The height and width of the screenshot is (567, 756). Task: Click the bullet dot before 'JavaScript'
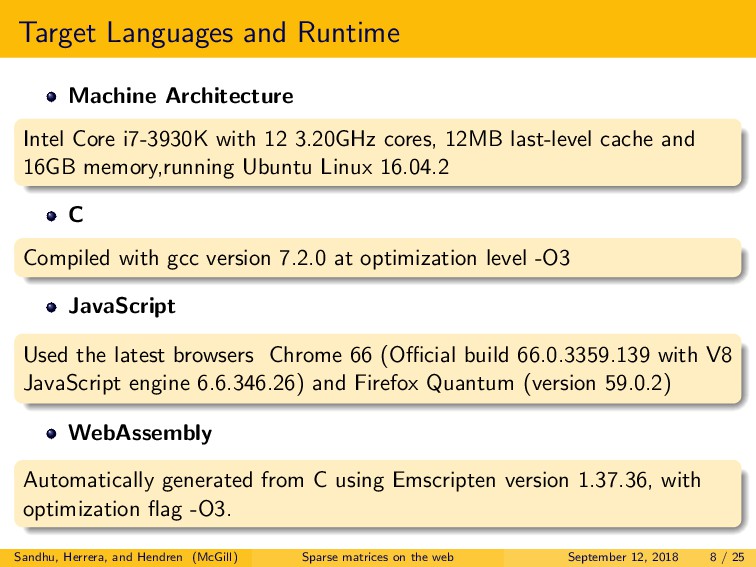click(x=52, y=308)
